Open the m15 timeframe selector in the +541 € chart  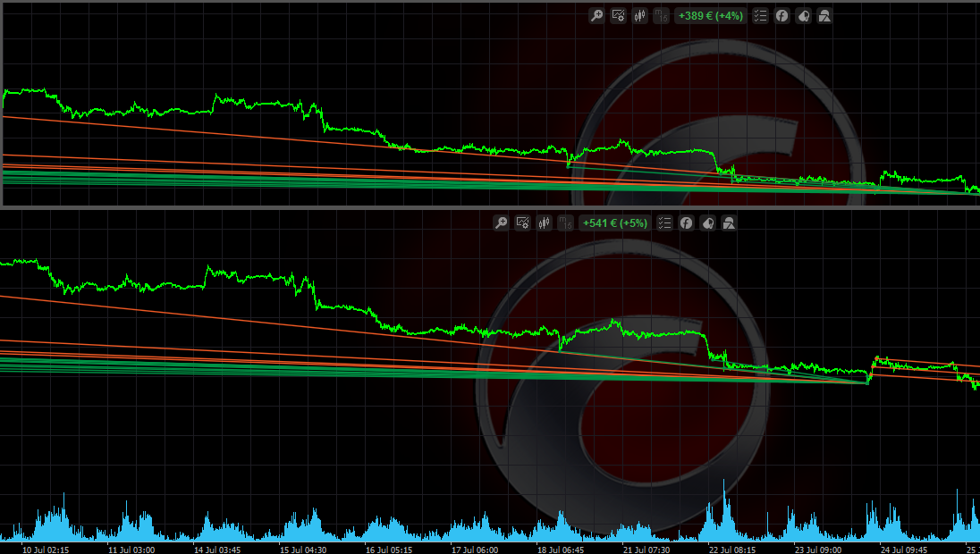point(565,223)
